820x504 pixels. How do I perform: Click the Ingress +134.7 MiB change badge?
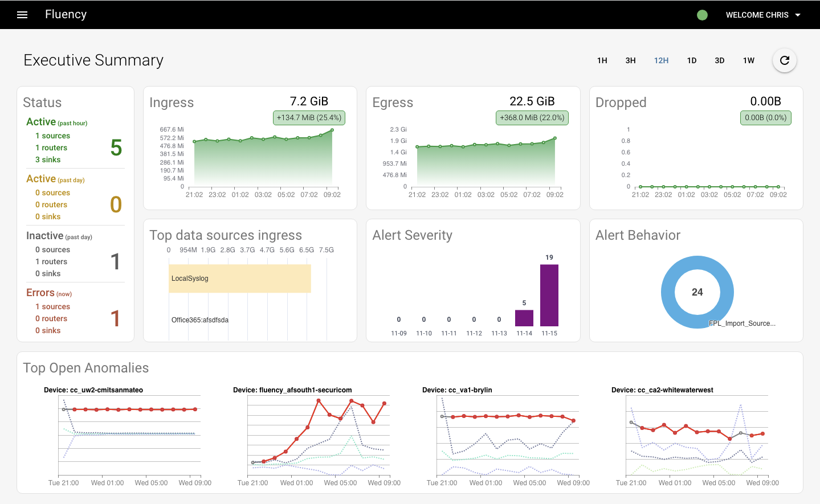click(309, 118)
